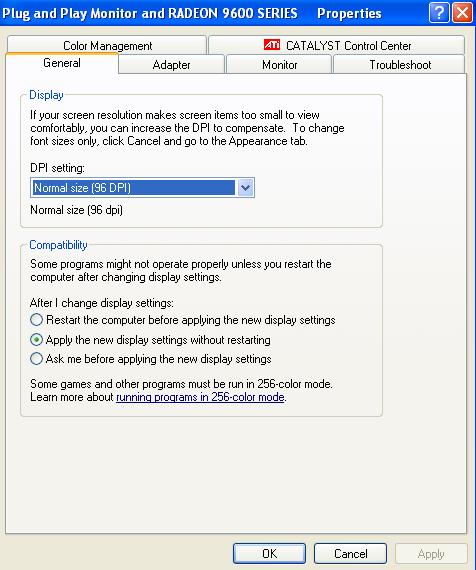
Task: Click the question mark Help button
Action: click(439, 13)
